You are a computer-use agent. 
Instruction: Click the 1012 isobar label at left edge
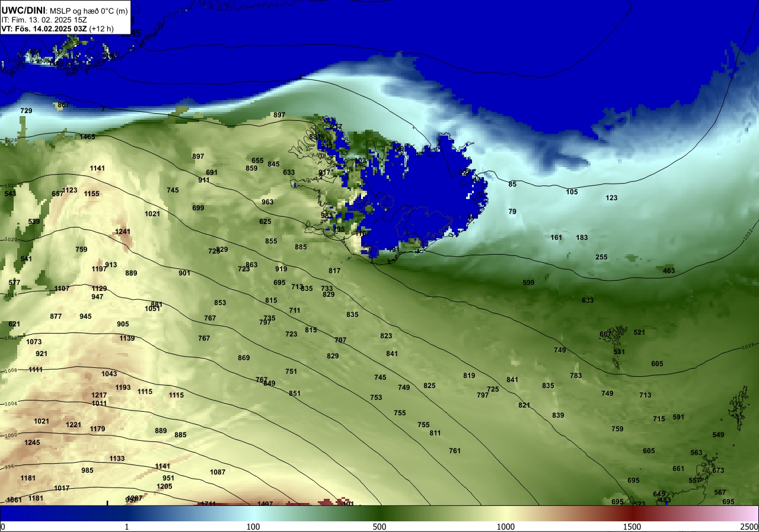pyautogui.click(x=11, y=338)
